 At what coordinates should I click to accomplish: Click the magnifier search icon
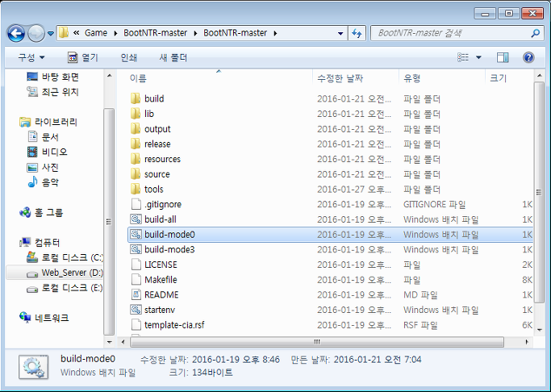[x=535, y=33]
